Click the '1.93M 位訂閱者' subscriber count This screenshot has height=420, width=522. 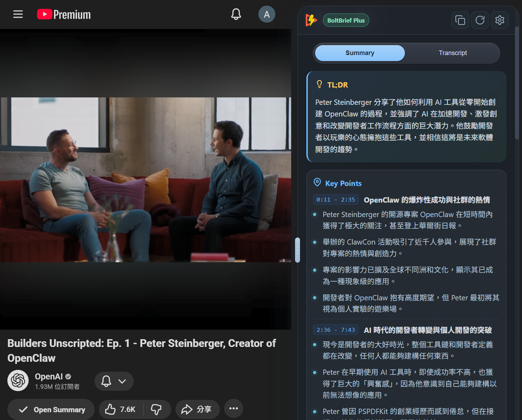tap(57, 387)
